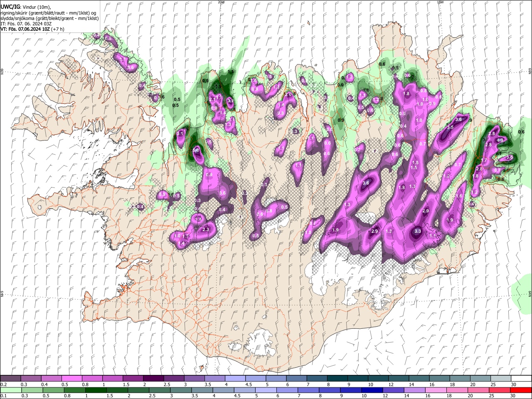This screenshot has height=399, width=532.
Task: Click the 'VT: Fös. 07.06.2024 10Z (+7 h)' line
Action: pos(33,29)
